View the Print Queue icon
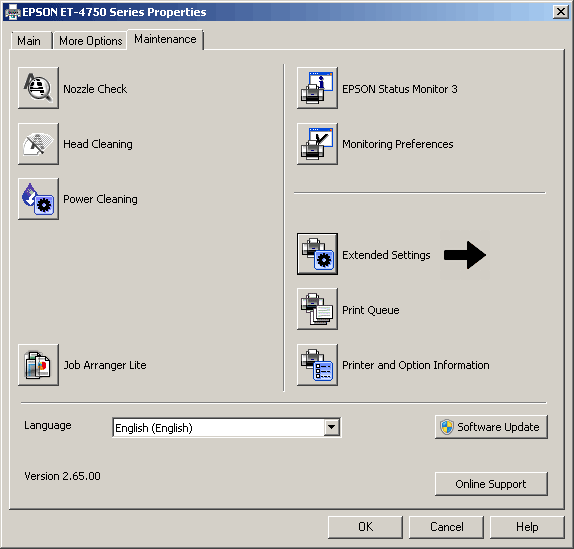 [x=317, y=309]
